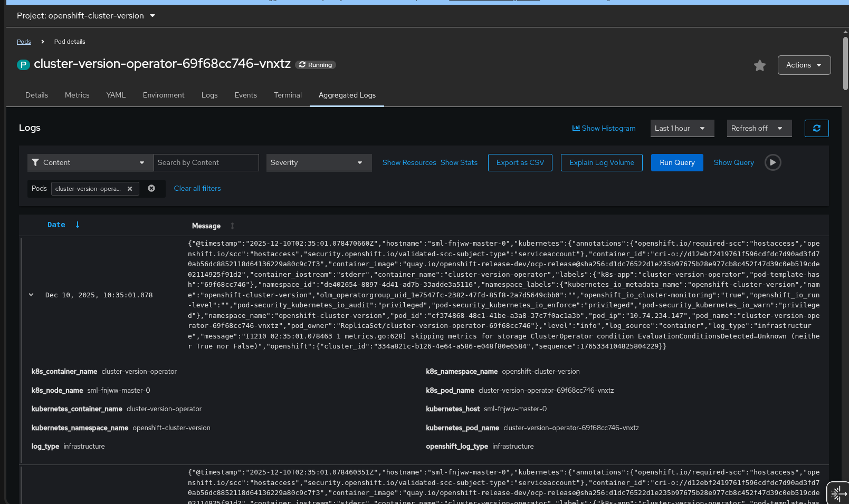Image resolution: width=849 pixels, height=504 pixels.
Task: Click the Search by Content input field
Action: 206,162
